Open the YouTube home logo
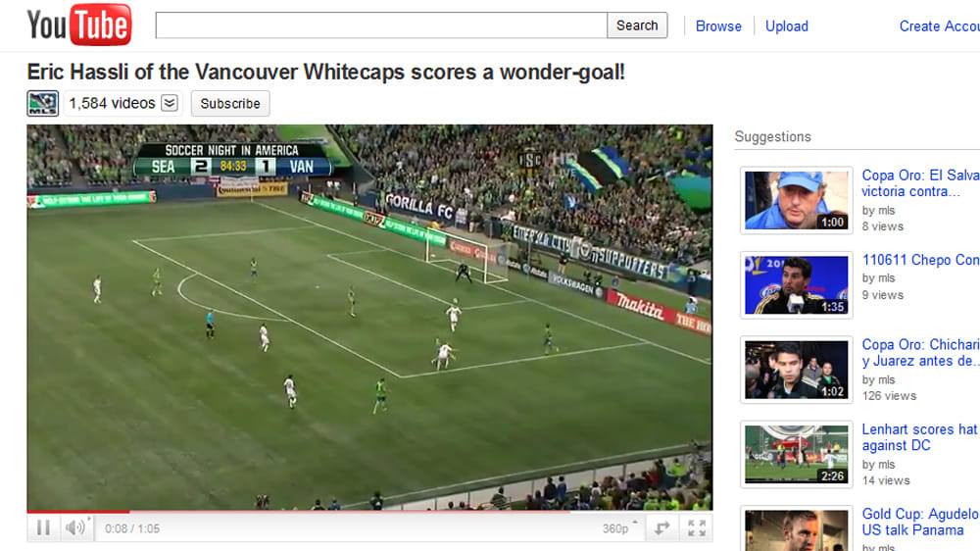980x551 pixels. 79,25
